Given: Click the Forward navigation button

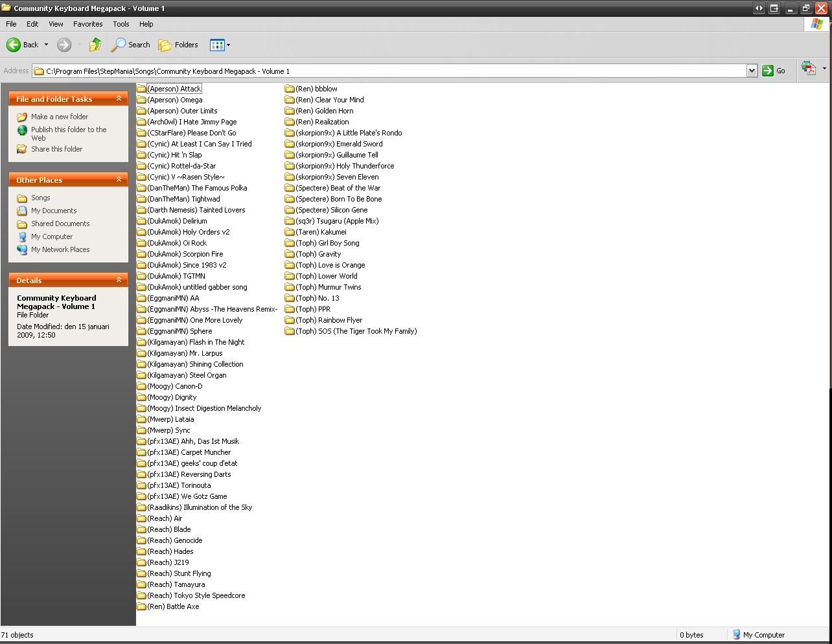Looking at the screenshot, I should (64, 45).
